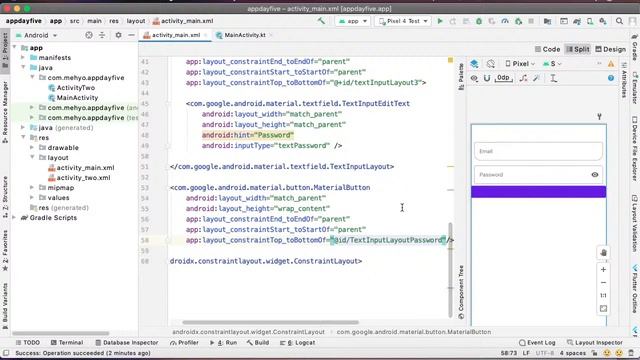The width and height of the screenshot is (640, 360).
Task: Click the Debug app bug icon
Action: point(479,21)
